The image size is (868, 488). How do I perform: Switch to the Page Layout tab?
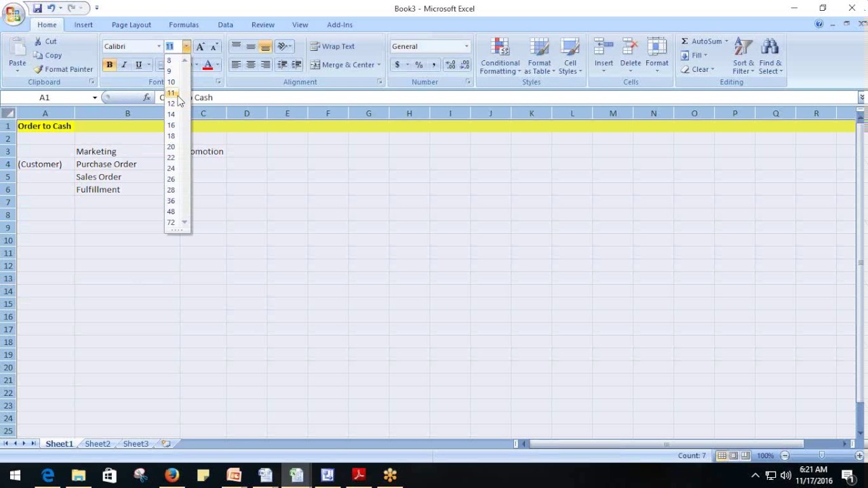pyautogui.click(x=131, y=25)
